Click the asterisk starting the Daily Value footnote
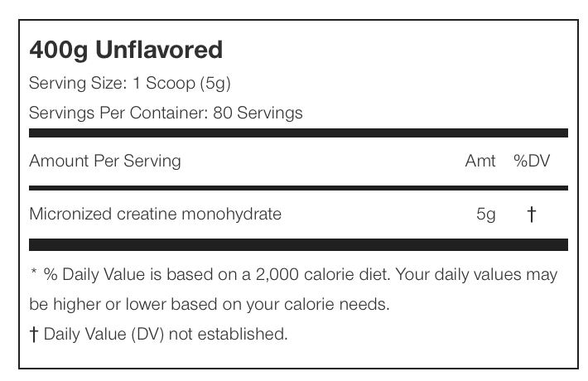This screenshot has height=381, width=588. point(32,274)
